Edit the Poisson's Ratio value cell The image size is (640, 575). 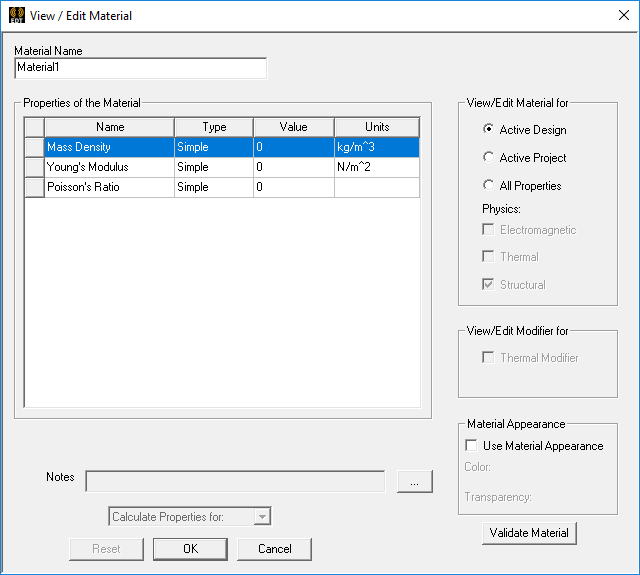(x=293, y=187)
